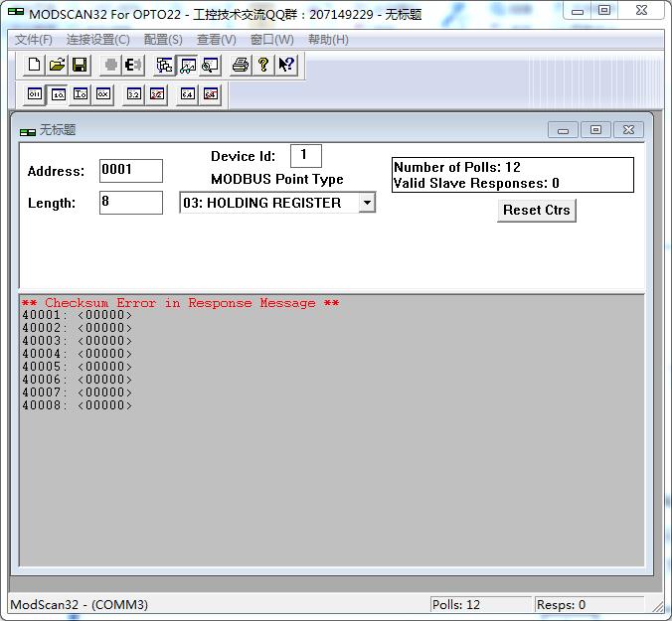
Task: Open the 连接设置(C) menu
Action: point(97,40)
